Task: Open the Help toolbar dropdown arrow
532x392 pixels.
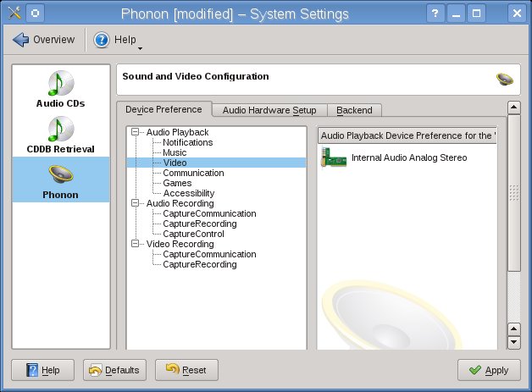Action: [x=140, y=49]
